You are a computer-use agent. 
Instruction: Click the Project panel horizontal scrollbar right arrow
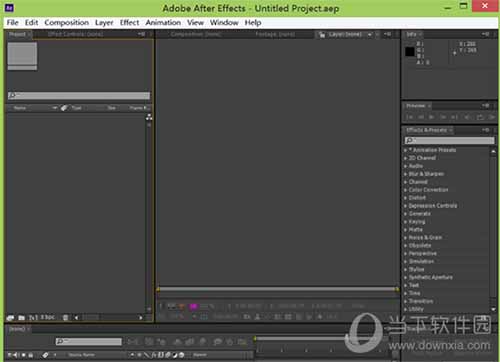[141, 318]
